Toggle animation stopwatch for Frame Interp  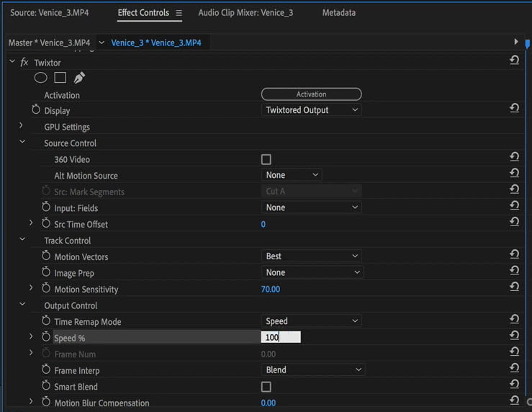coord(46,370)
